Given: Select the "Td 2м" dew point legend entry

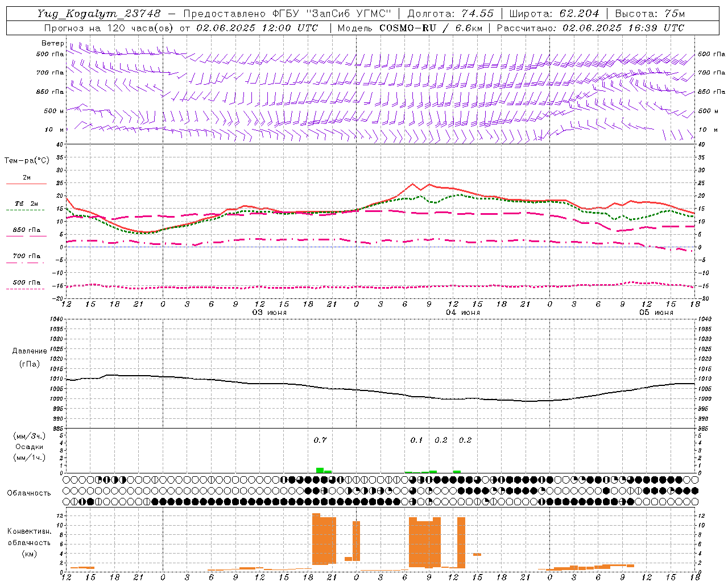Looking at the screenshot, I should pos(27,203).
